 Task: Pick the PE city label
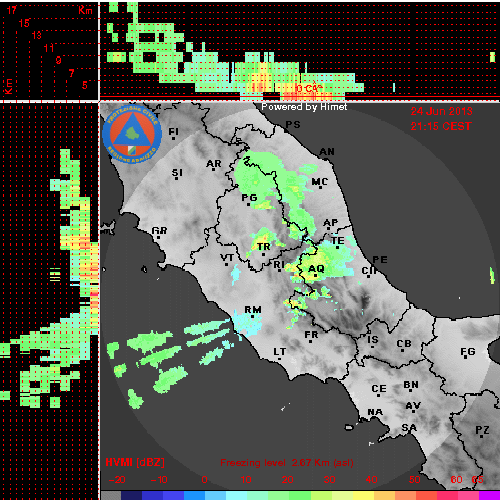point(380,260)
